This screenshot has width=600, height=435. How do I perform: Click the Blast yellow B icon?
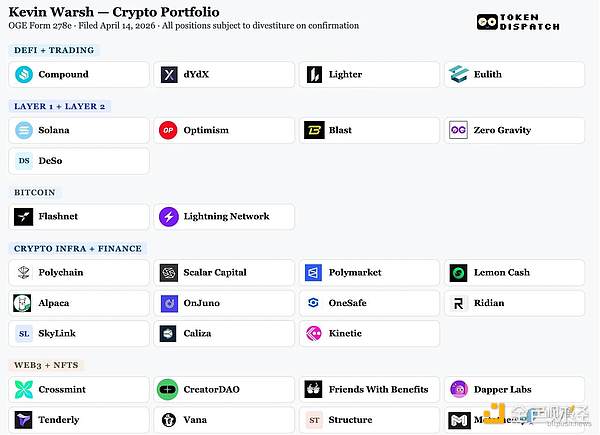pyautogui.click(x=314, y=130)
